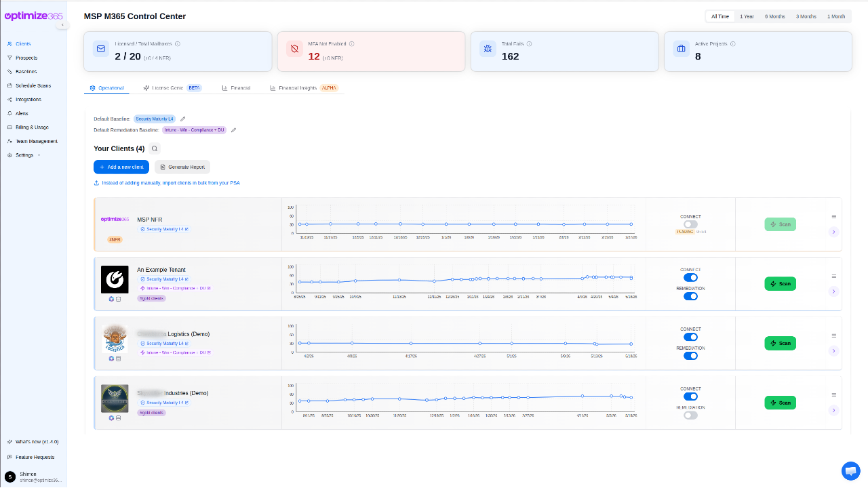
Task: Enable REMEDIATION for Industries (Demo)
Action: tap(690, 415)
